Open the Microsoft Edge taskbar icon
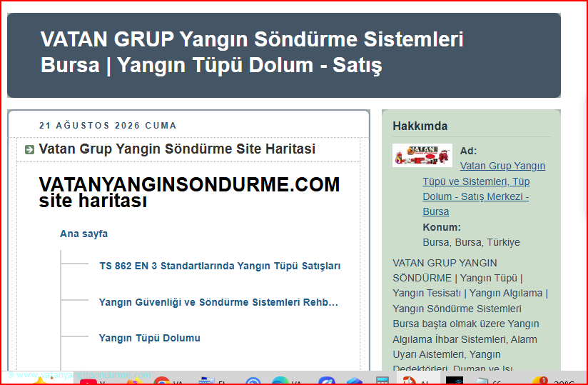Viewport: 588px width, 385px height. coord(280,380)
